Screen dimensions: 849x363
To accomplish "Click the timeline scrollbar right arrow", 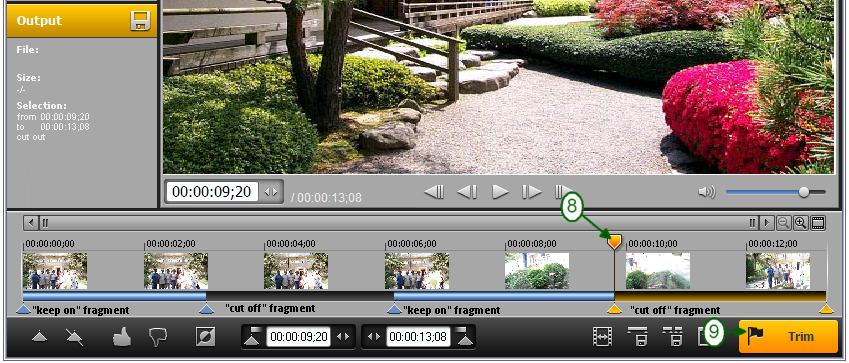I will pos(766,223).
